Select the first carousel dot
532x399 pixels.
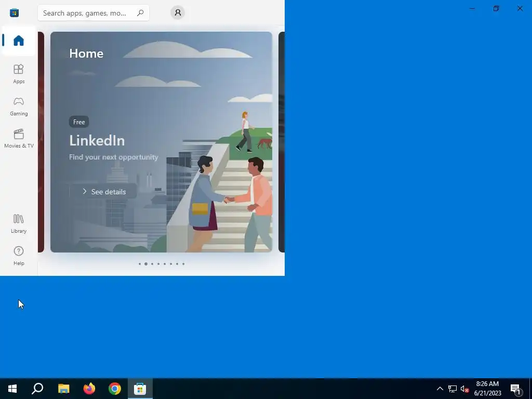tap(139, 264)
